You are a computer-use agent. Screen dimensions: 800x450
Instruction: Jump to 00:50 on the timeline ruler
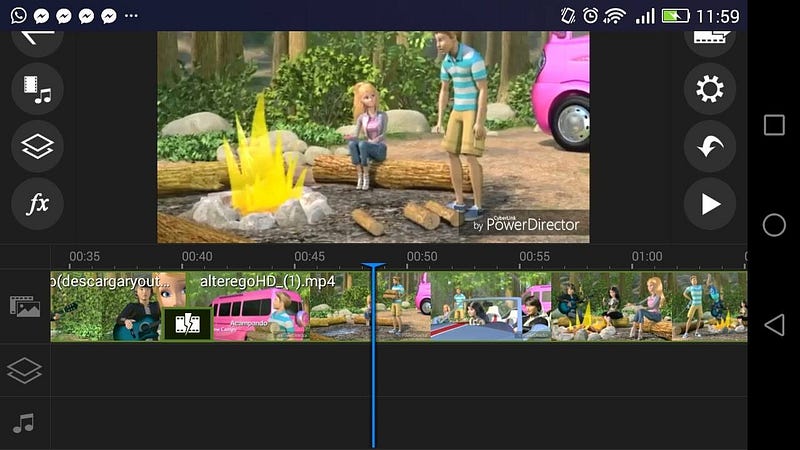pyautogui.click(x=422, y=256)
